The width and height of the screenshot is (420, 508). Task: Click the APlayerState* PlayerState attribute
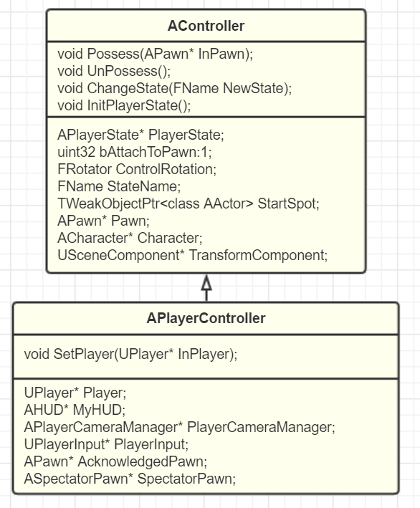point(140,135)
